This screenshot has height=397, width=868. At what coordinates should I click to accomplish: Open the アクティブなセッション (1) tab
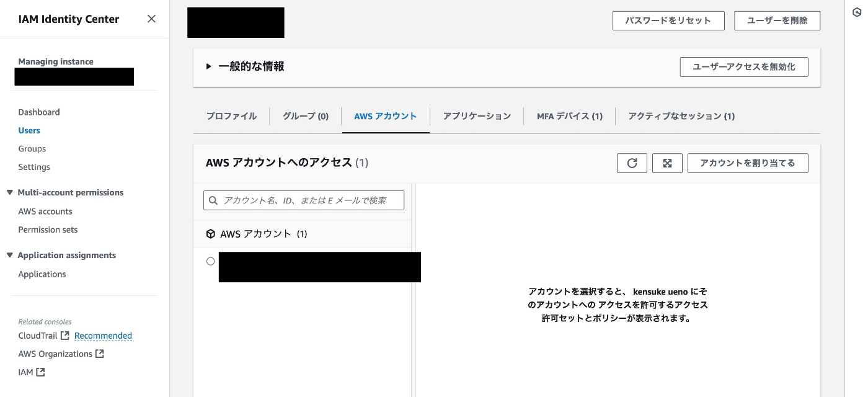(x=681, y=116)
